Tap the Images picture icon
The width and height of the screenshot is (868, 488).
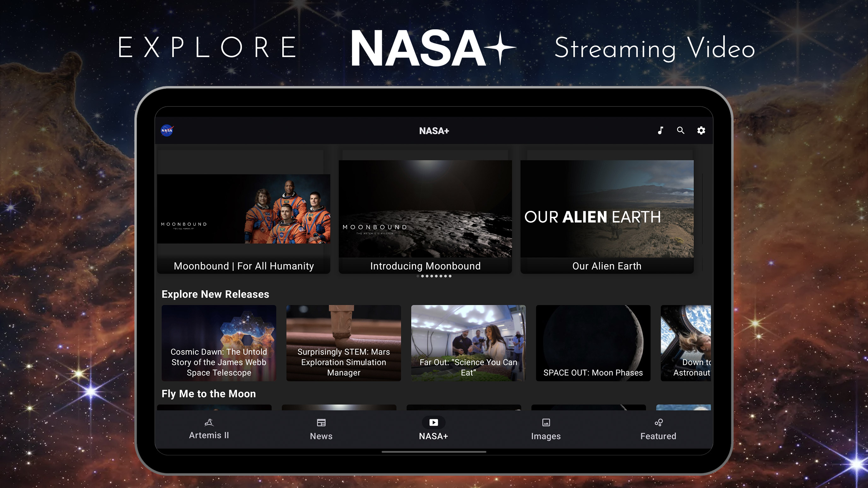[546, 422]
